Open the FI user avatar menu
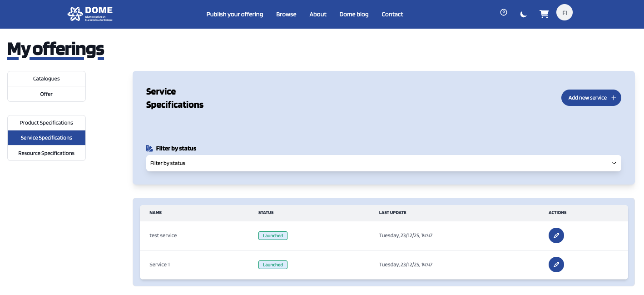 (x=564, y=13)
